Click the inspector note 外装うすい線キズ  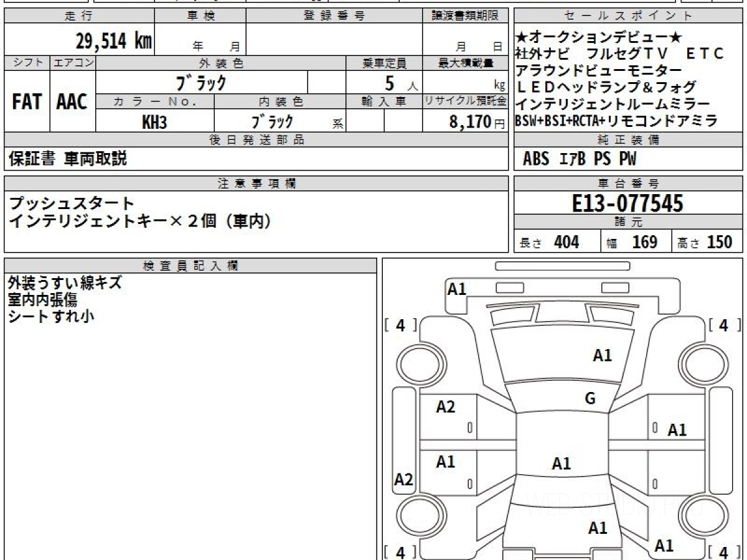pyautogui.click(x=65, y=283)
